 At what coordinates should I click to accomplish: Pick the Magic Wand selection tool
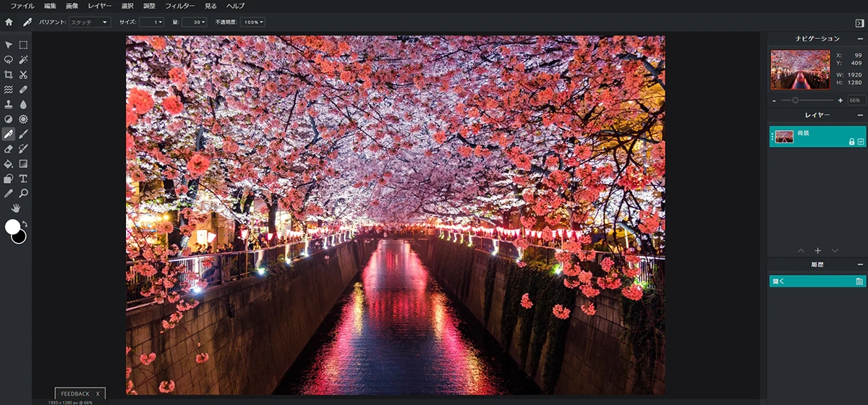pos(23,60)
